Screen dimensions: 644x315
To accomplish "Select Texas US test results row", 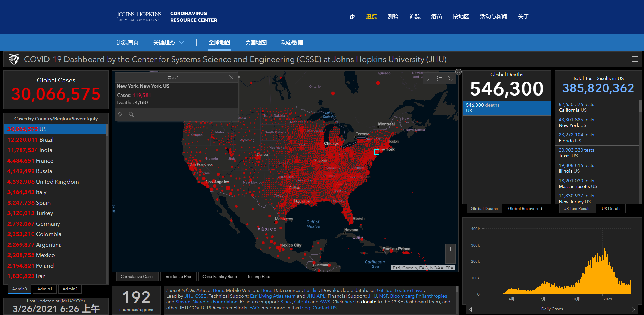I will coord(597,153).
